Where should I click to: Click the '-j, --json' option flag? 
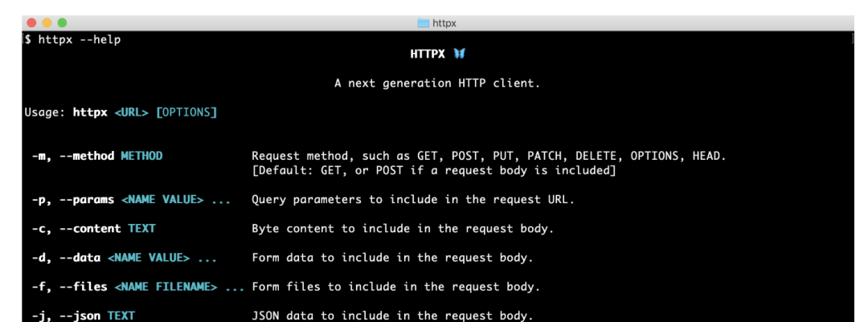[x=66, y=316]
